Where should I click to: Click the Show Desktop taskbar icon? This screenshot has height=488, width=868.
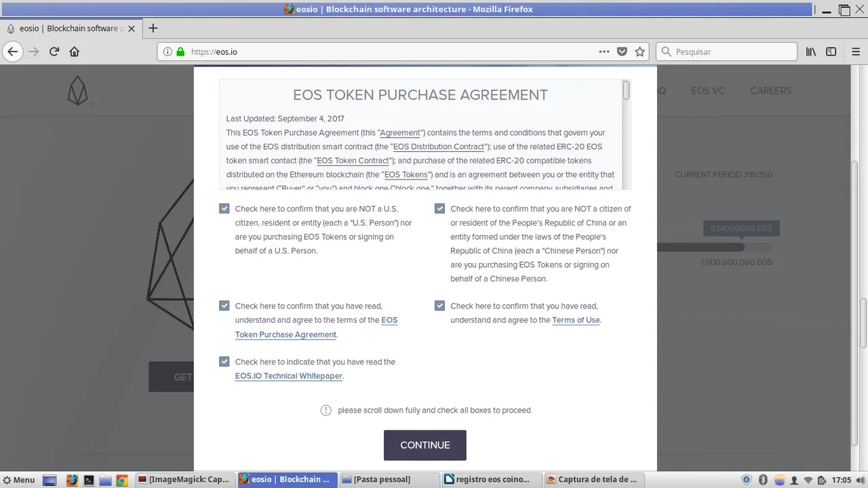[50, 480]
